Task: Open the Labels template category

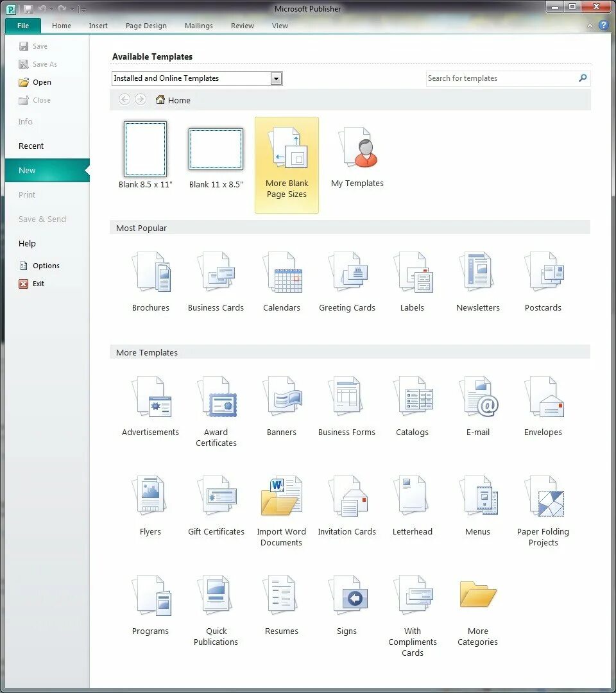Action: (x=413, y=282)
